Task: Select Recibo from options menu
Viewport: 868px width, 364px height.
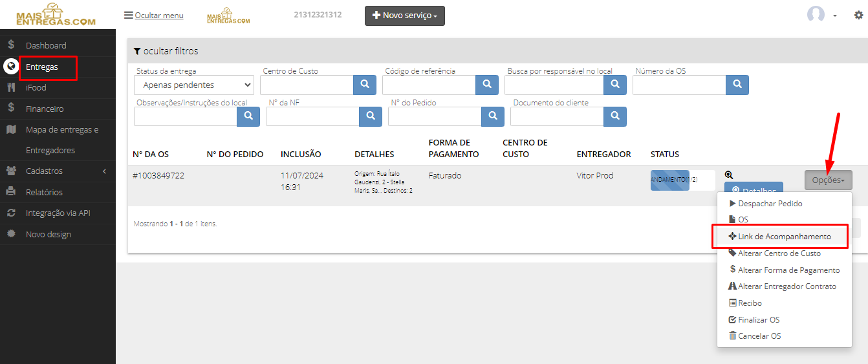Action: (745, 303)
